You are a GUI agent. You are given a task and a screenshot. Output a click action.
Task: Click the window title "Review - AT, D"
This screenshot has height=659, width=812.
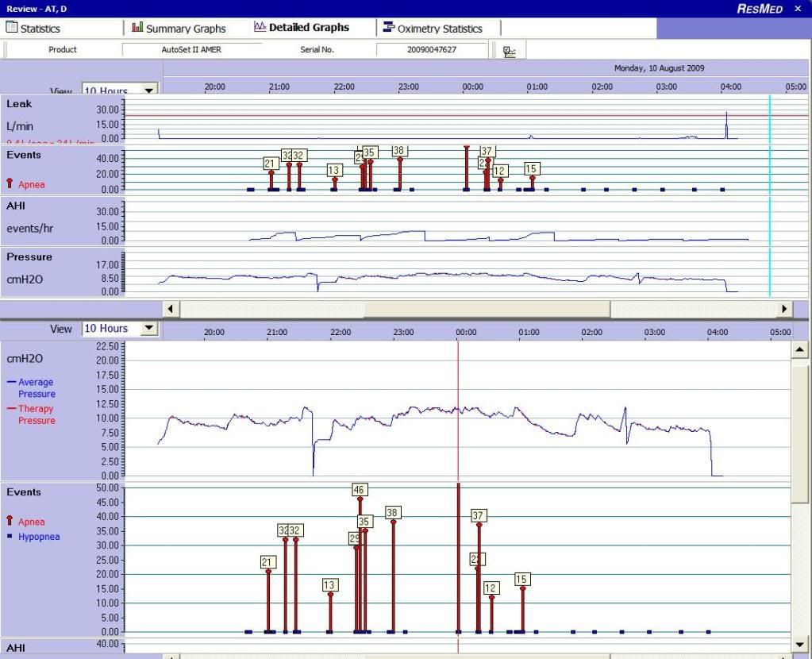tap(37, 9)
